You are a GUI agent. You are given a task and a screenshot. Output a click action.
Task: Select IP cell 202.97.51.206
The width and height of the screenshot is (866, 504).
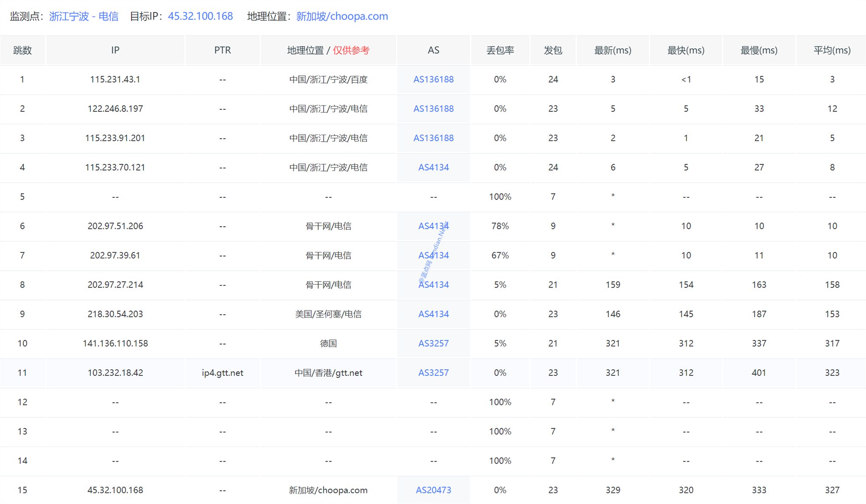coord(115,226)
